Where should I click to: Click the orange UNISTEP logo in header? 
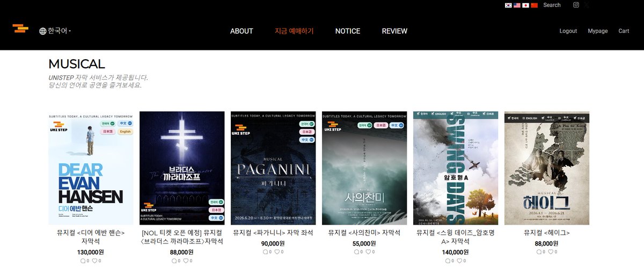pos(20,28)
